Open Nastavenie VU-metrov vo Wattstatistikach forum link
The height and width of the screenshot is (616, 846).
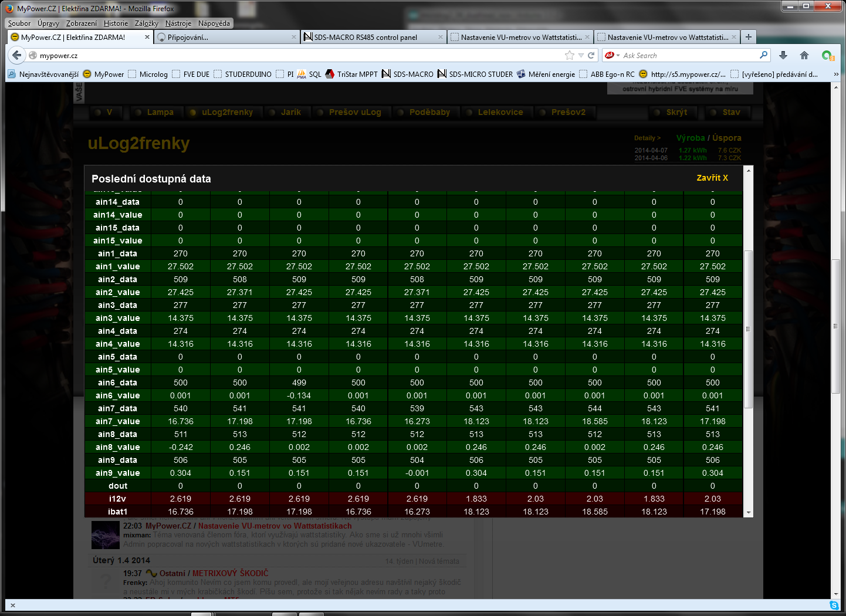point(275,526)
